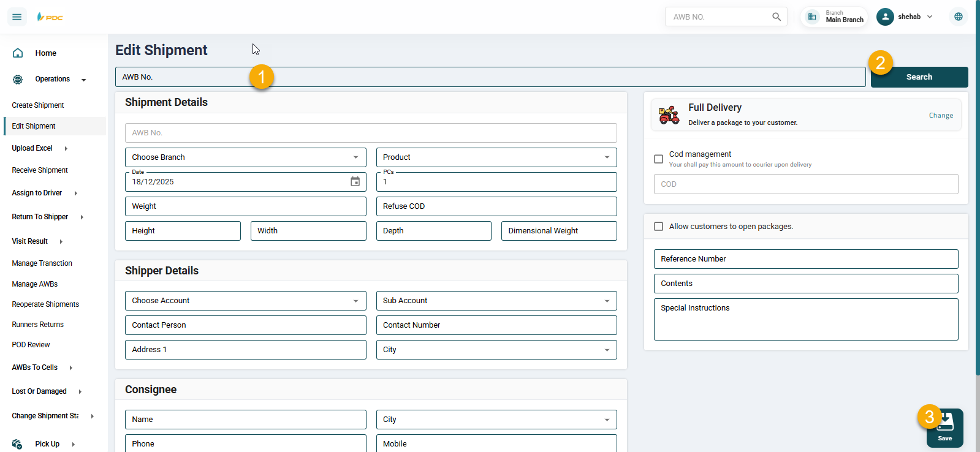Click the COD amount field
The image size is (980, 452).
click(806, 184)
